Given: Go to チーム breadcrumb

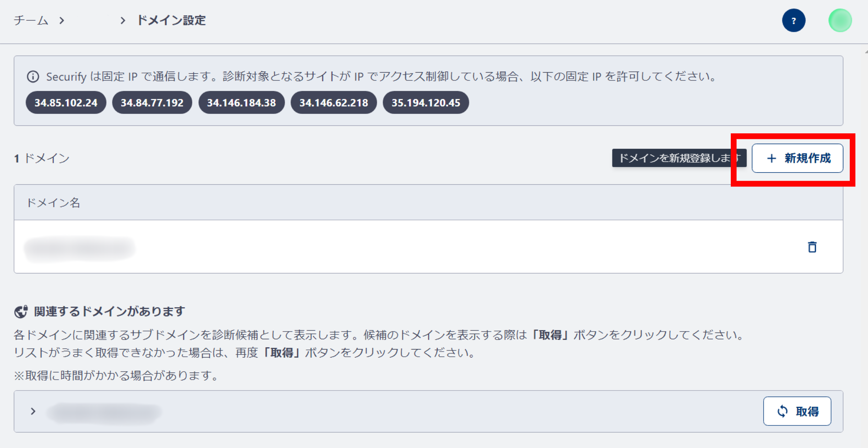Looking at the screenshot, I should click(x=31, y=20).
